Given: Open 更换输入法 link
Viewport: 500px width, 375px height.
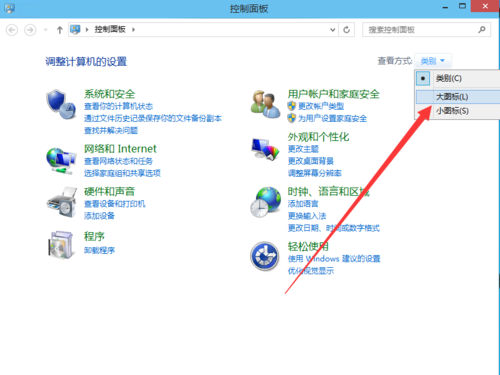Looking at the screenshot, I should (307, 216).
